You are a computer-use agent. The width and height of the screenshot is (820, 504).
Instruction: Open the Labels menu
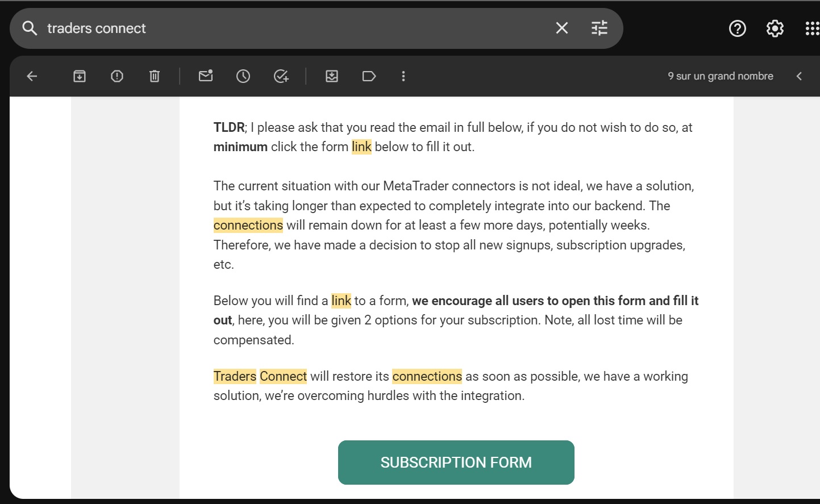point(369,76)
